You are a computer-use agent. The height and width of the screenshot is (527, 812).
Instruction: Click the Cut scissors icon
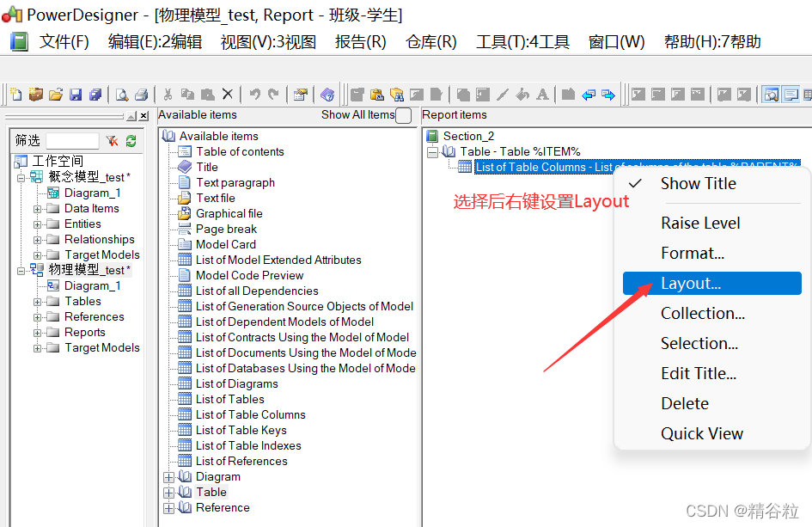point(168,95)
